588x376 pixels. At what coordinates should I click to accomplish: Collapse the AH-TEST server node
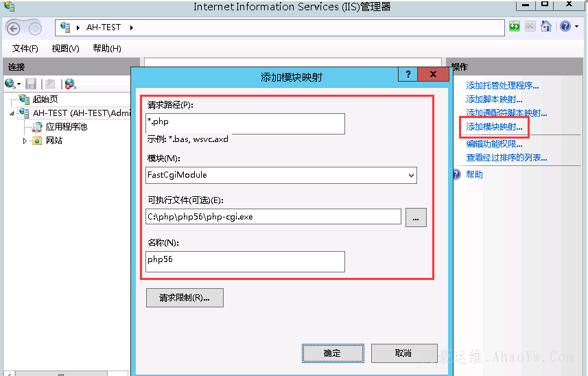(12, 113)
